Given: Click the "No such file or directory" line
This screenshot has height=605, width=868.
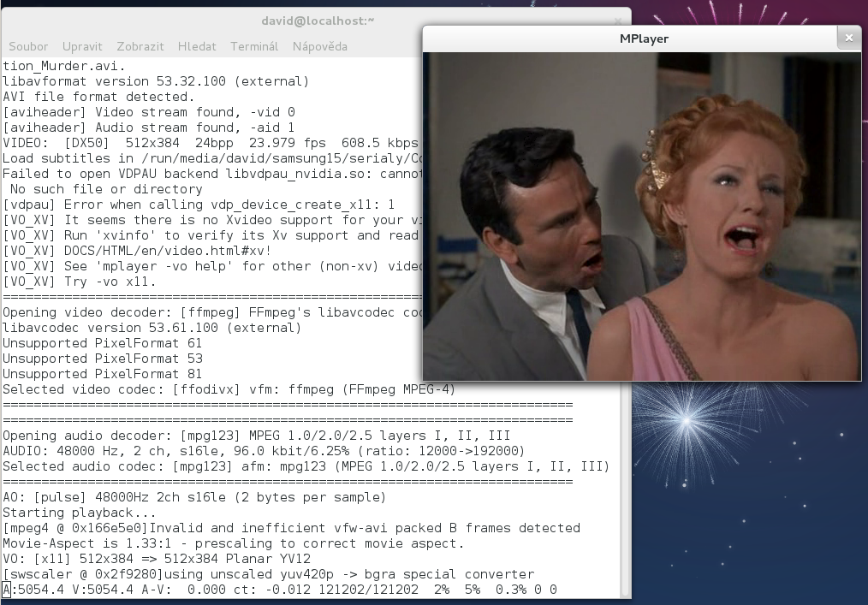Looking at the screenshot, I should pos(106,189).
